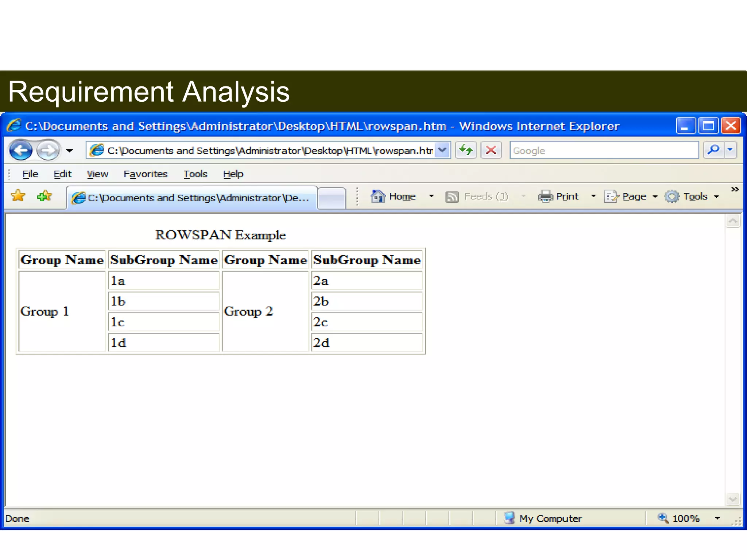Click the vertical scrollbar up arrow
Viewport: 747px width, 560px height.
733,221
